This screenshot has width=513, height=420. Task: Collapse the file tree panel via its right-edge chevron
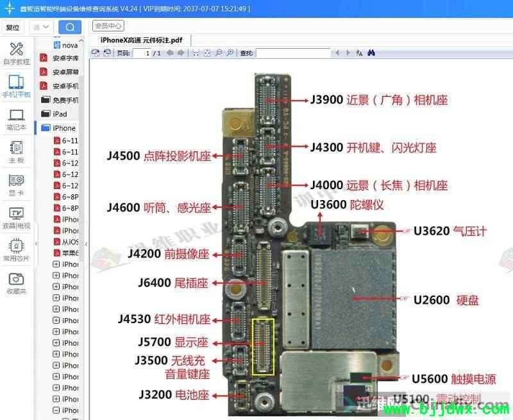click(87, 244)
